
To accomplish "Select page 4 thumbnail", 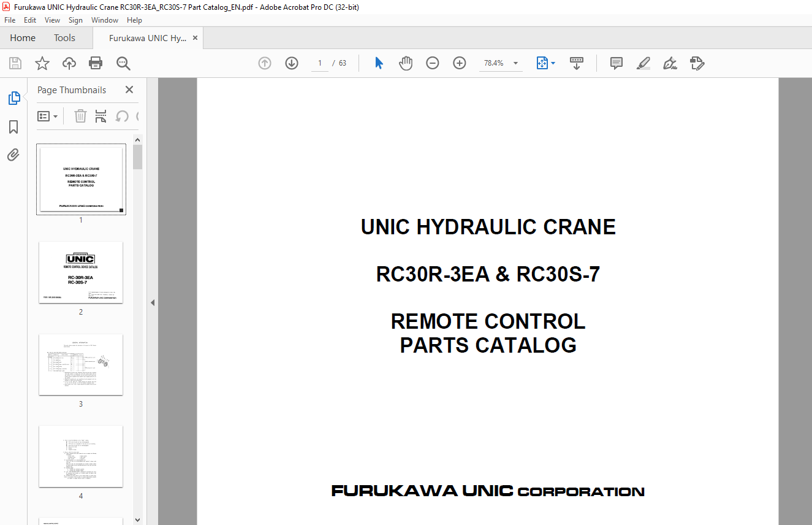I will click(x=81, y=456).
